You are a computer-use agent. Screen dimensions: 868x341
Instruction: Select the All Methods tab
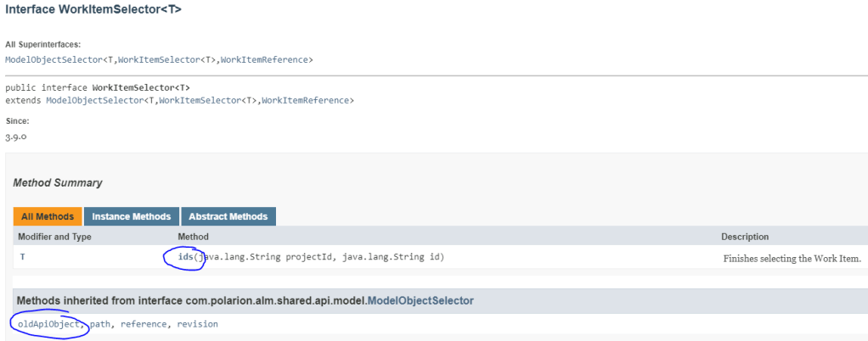(48, 216)
